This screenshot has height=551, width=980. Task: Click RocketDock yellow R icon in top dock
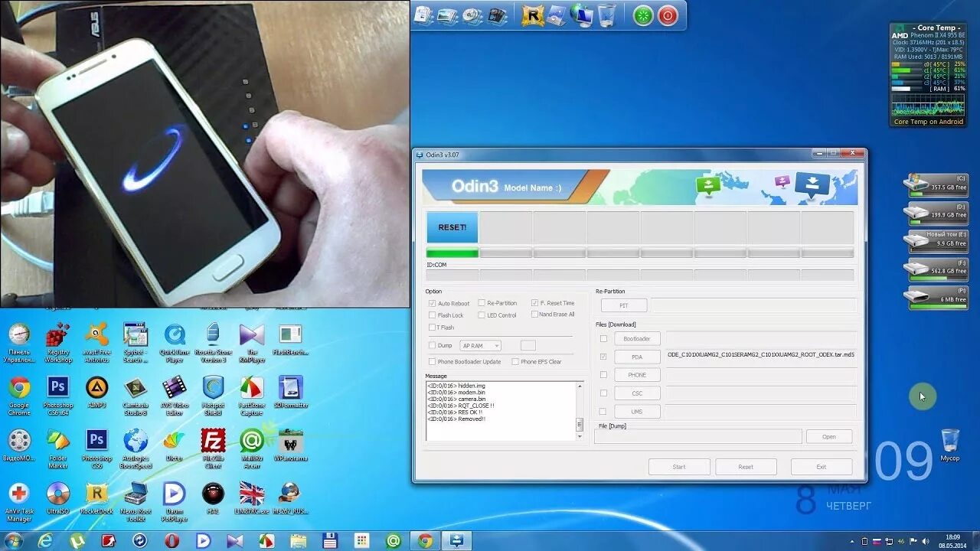click(x=532, y=15)
